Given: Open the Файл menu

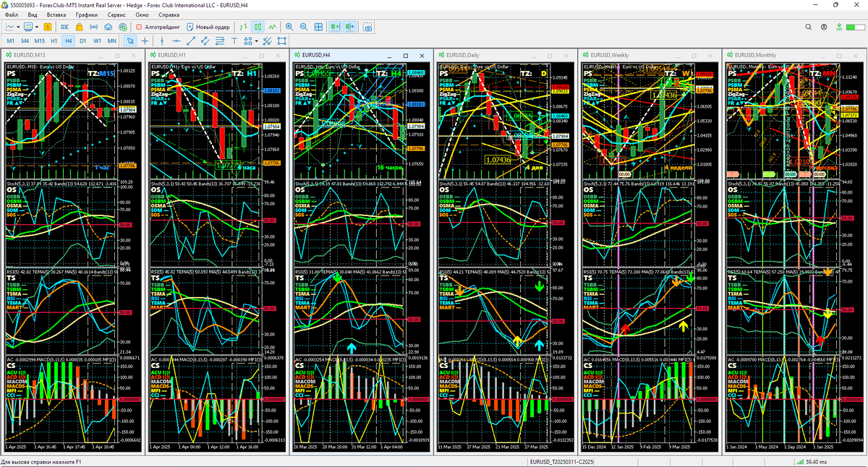Looking at the screenshot, I should coord(12,14).
